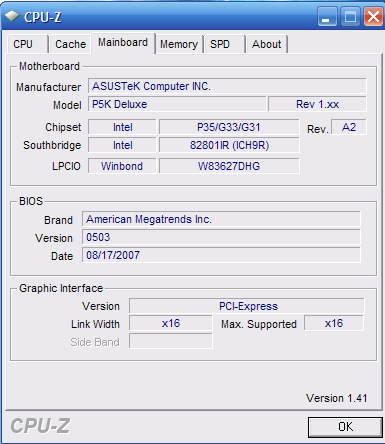The image size is (385, 444).
Task: Click the OK button
Action: tap(345, 427)
